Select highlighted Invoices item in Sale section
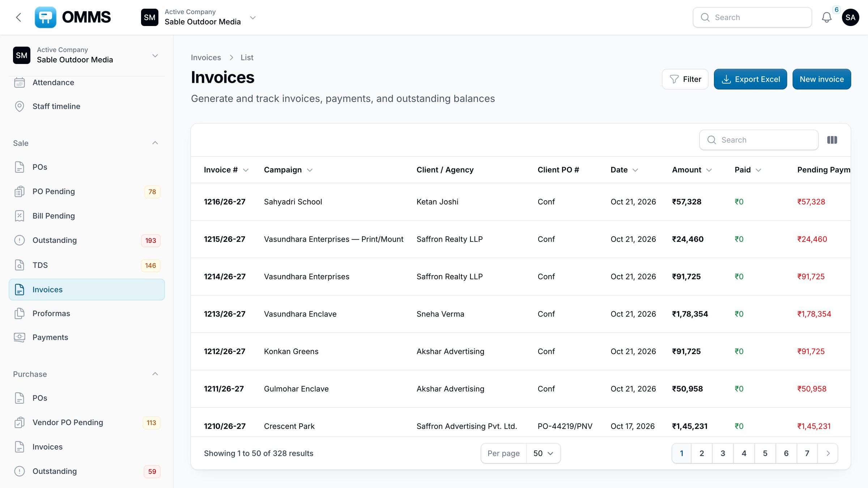 coord(86,290)
